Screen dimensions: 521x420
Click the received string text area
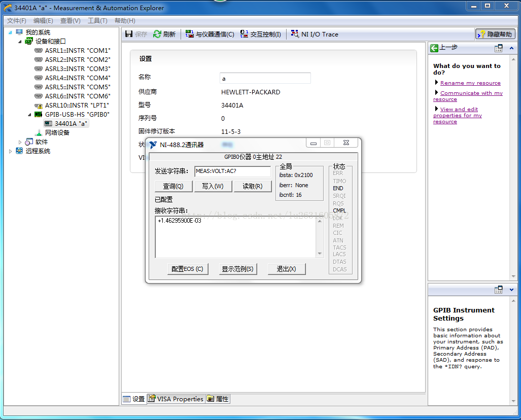(236, 237)
